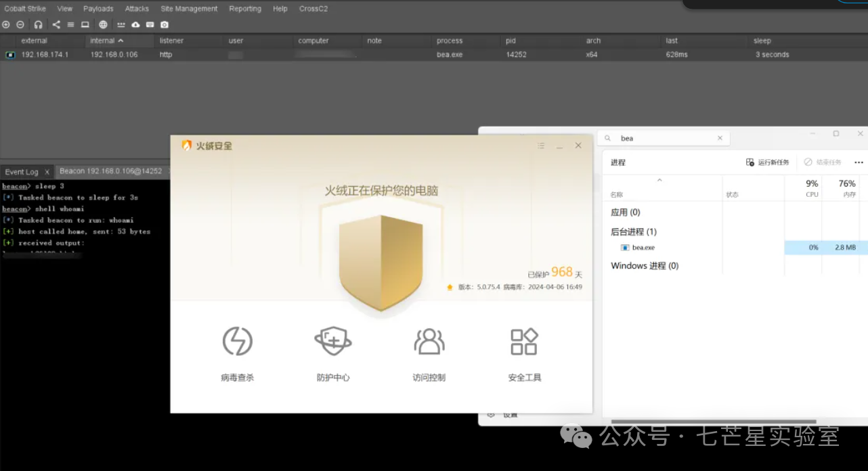Open the CrossC2 menu
Screen dimensions: 868x471
click(313, 9)
